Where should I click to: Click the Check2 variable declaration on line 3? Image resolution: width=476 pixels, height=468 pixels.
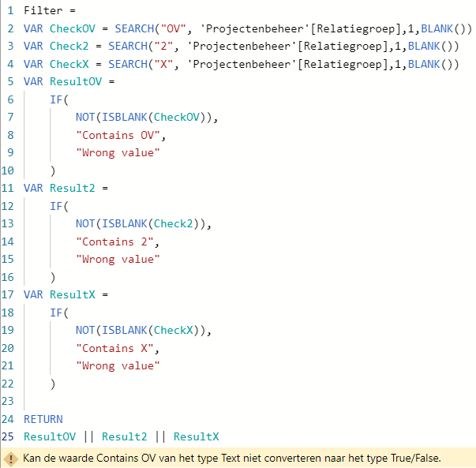pos(69,46)
